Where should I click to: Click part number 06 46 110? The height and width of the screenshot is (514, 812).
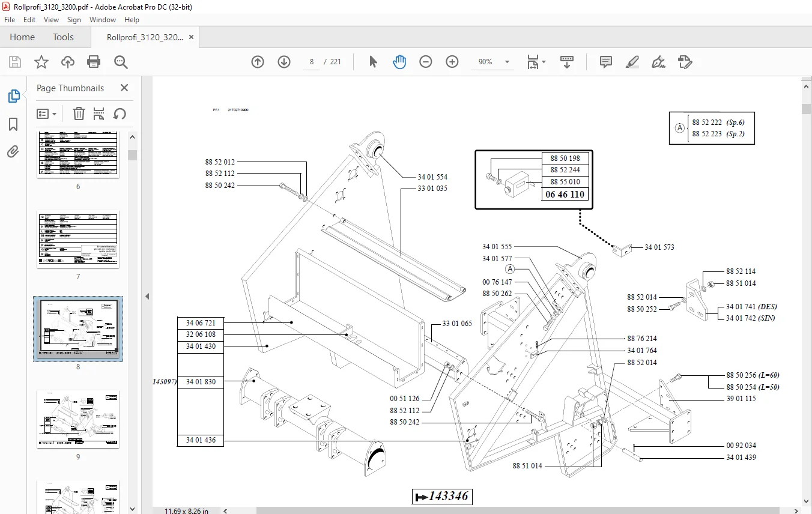tap(565, 195)
